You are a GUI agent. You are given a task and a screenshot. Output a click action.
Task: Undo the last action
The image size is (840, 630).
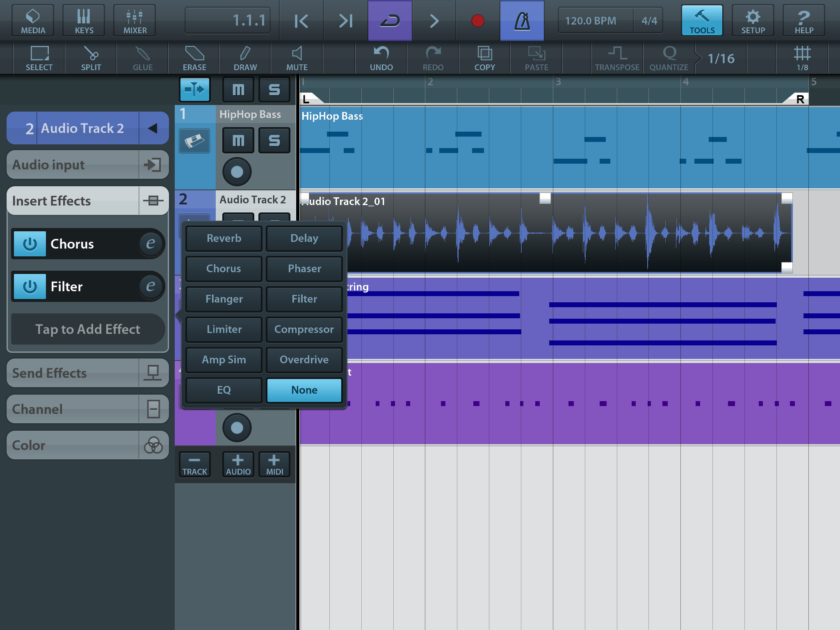point(381,58)
